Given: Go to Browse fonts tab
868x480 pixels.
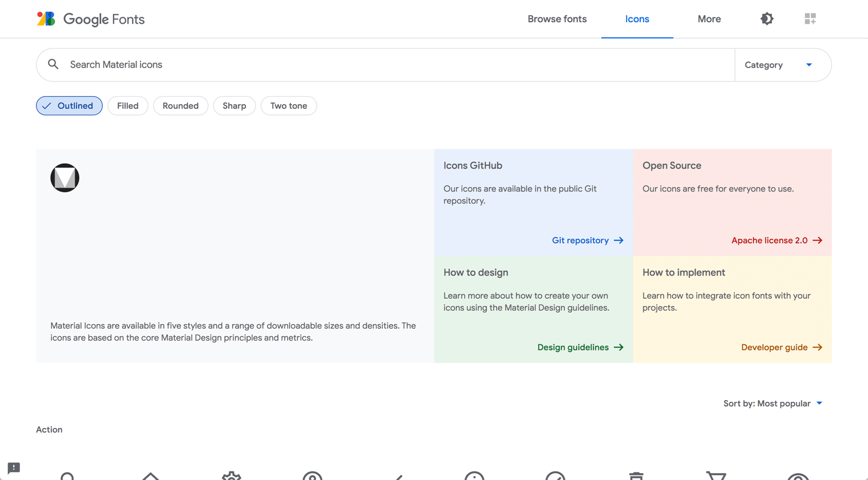Looking at the screenshot, I should coord(557,19).
